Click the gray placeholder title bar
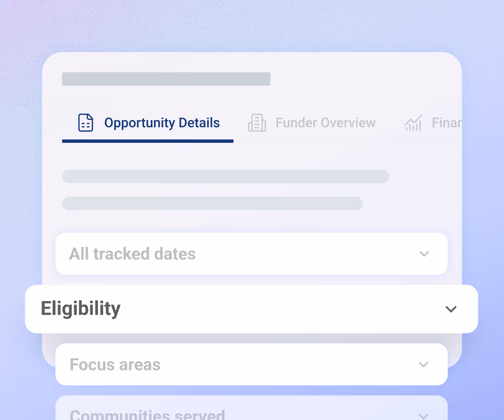 click(x=166, y=79)
